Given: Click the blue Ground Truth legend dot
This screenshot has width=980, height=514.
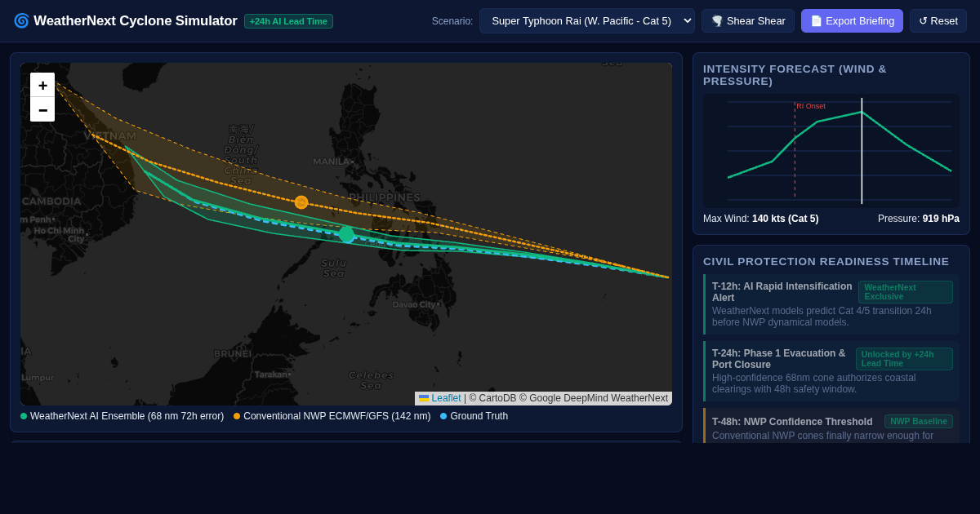Looking at the screenshot, I should point(443,416).
